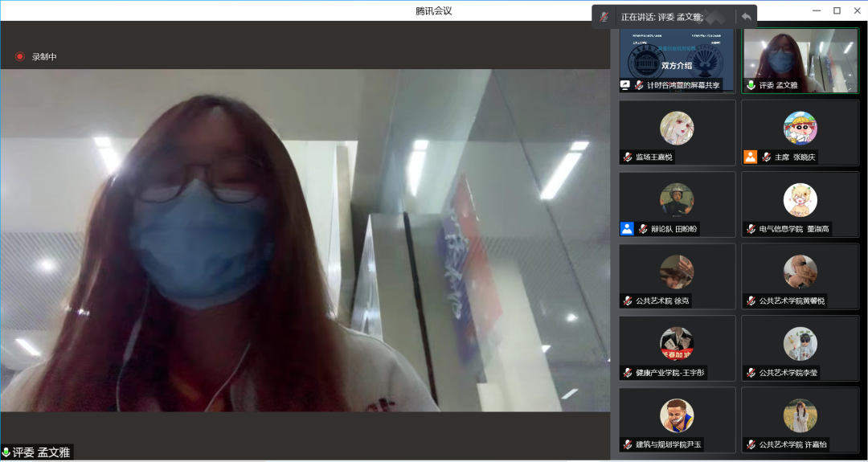Click the reply arrow in speaking banner
This screenshot has width=868, height=462.
click(746, 17)
